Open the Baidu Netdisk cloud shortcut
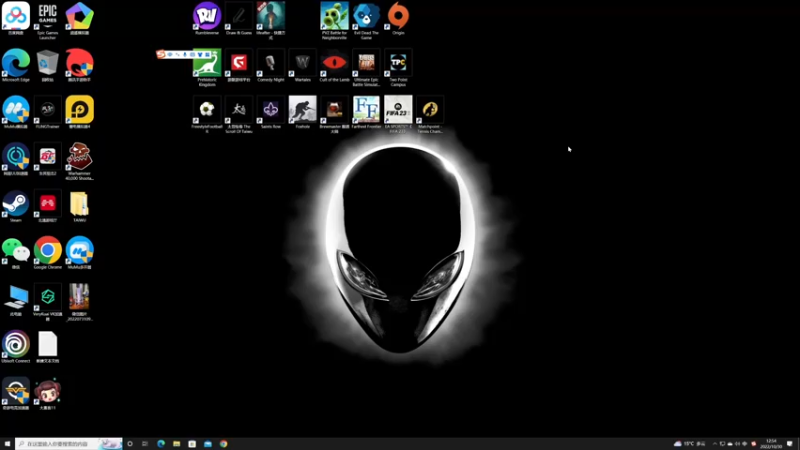 coord(16,18)
